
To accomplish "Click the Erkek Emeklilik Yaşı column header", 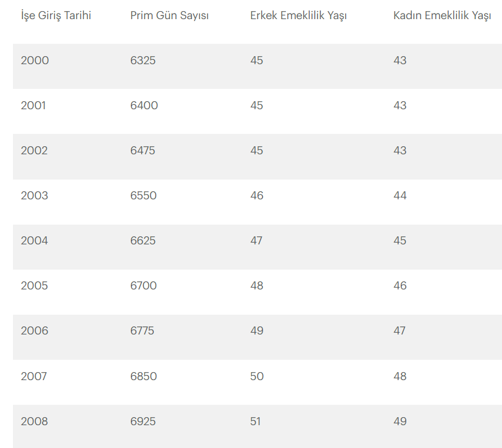I will tap(298, 15).
